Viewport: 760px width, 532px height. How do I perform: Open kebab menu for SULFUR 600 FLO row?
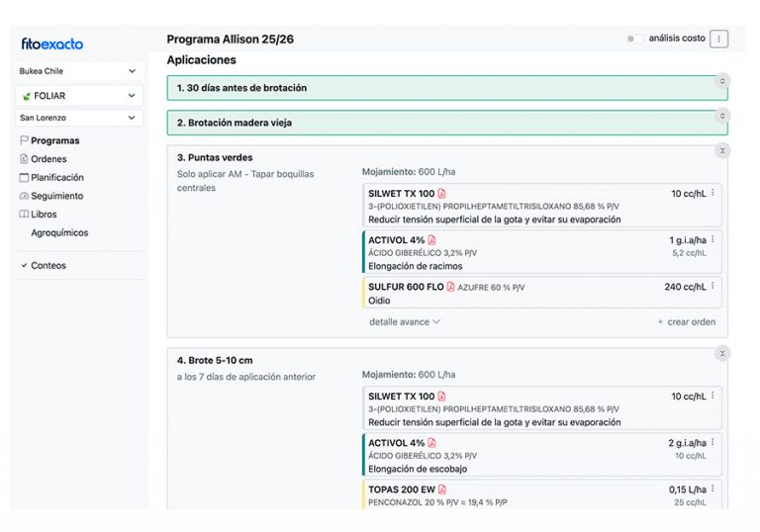coord(712,287)
